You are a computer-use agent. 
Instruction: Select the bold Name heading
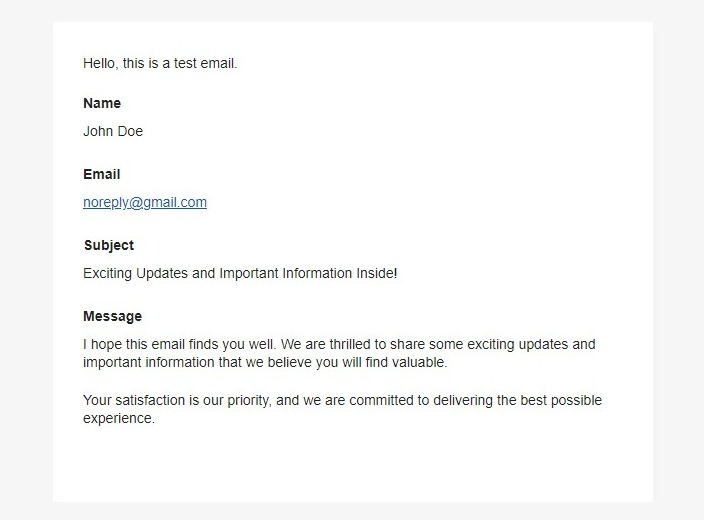pos(102,103)
